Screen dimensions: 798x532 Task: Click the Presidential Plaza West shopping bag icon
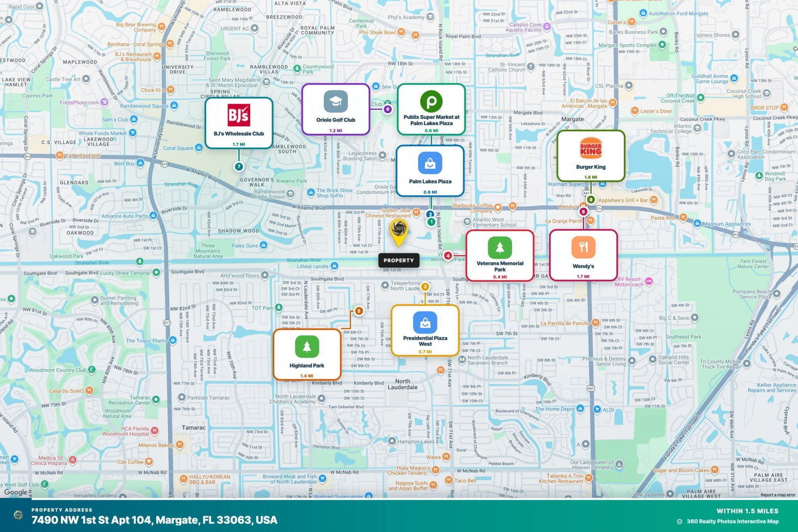(x=425, y=323)
